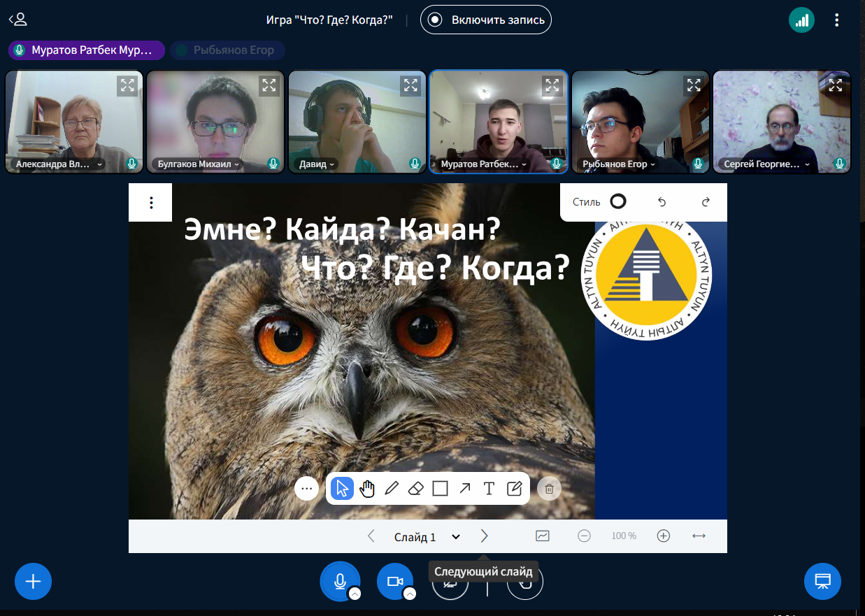This screenshot has width=865, height=616.
Task: Choose the eraser tool on whiteboard
Action: (416, 488)
